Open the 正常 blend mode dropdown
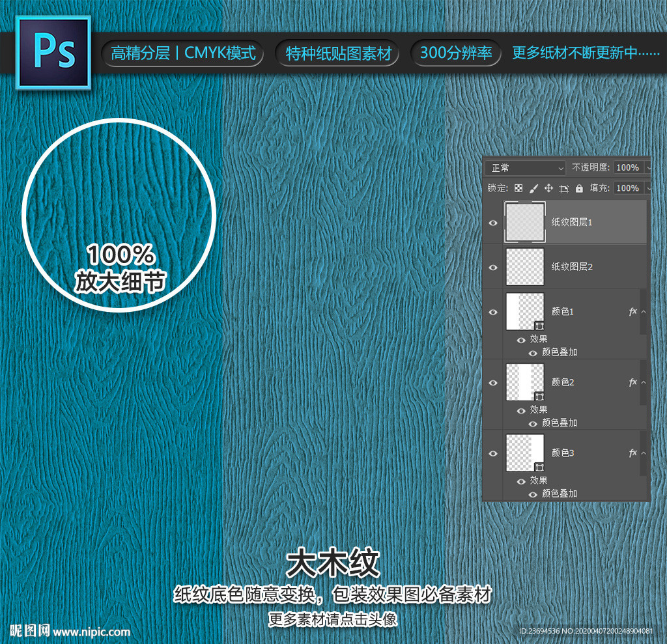Screen dimensions: 667x644 pyautogui.click(x=525, y=168)
